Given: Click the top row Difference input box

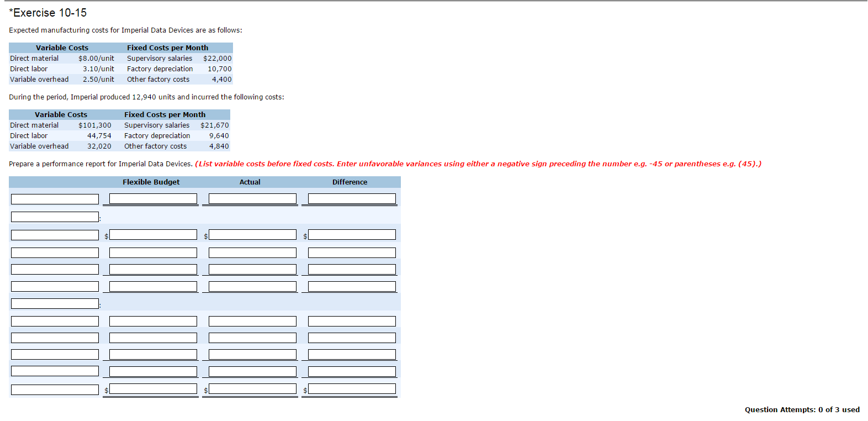Looking at the screenshot, I should point(352,199).
